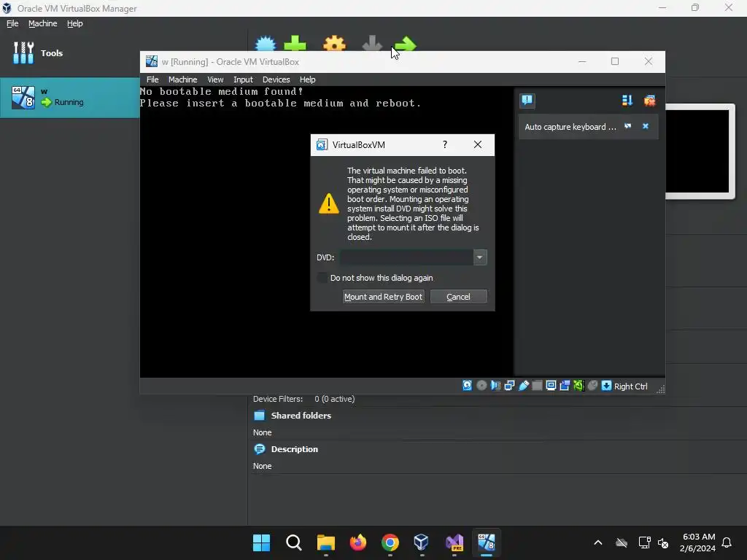Screen dimensions: 747x560
Task: Click the sort notifications icon
Action: [627, 101]
